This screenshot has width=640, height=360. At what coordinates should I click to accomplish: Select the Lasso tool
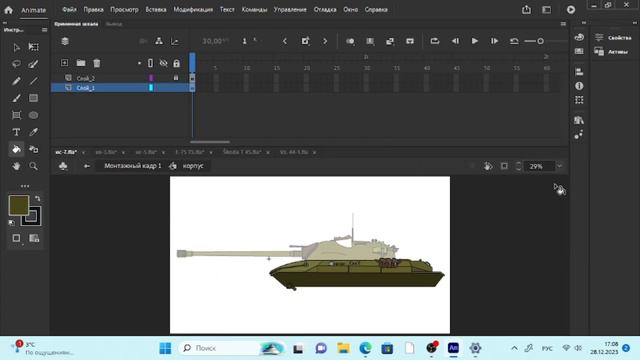click(x=16, y=64)
